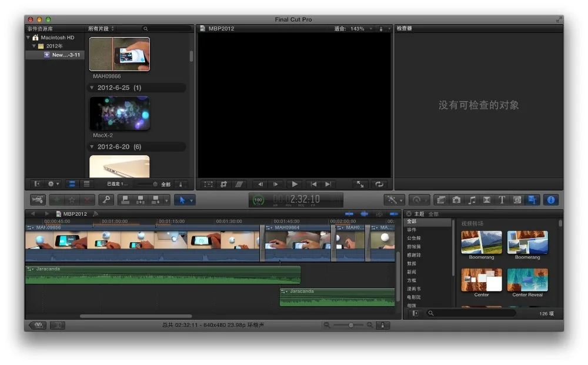Screen dimensions: 588x365
Task: Select the Arrow selection tool
Action: 183,200
